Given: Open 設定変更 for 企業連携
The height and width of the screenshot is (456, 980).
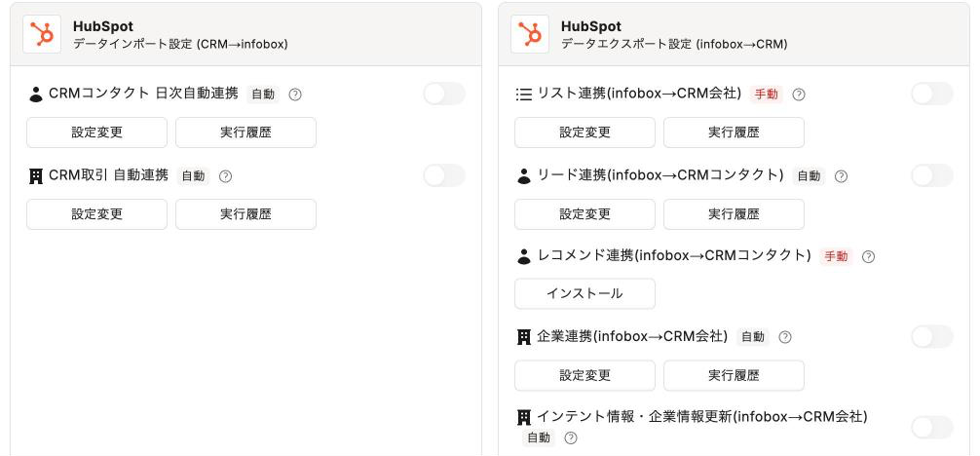Looking at the screenshot, I should (585, 375).
